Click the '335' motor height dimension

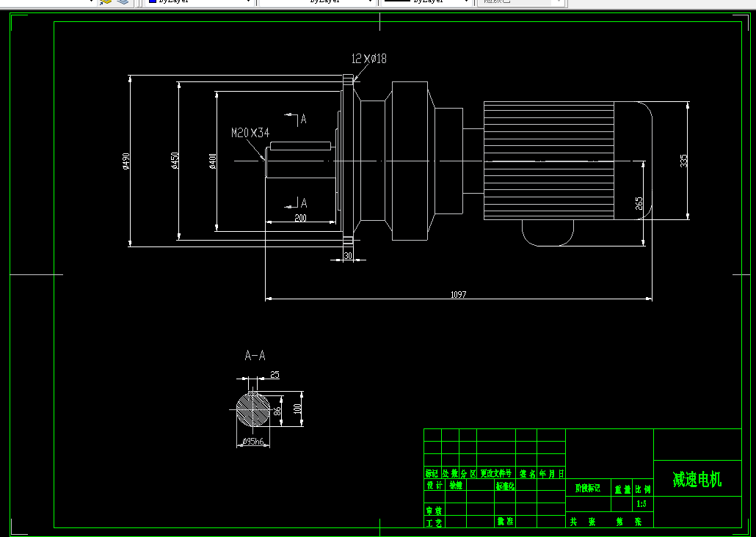pos(683,161)
